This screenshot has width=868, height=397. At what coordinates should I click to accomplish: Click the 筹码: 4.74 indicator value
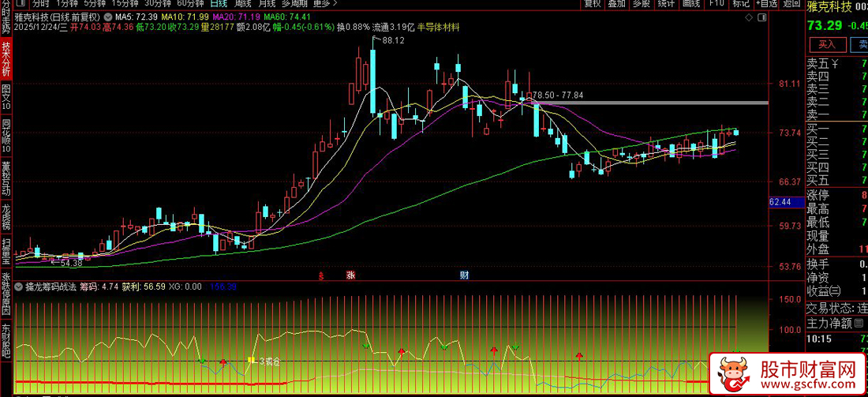99,287
